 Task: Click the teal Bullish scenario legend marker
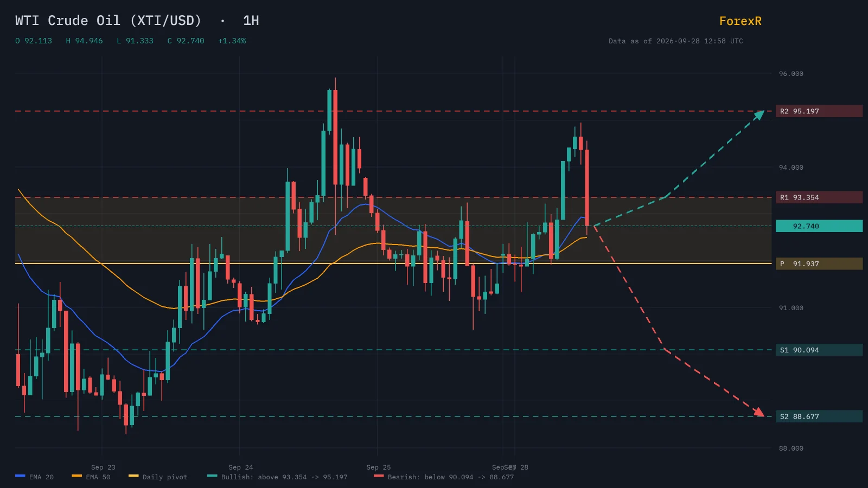coord(212,476)
